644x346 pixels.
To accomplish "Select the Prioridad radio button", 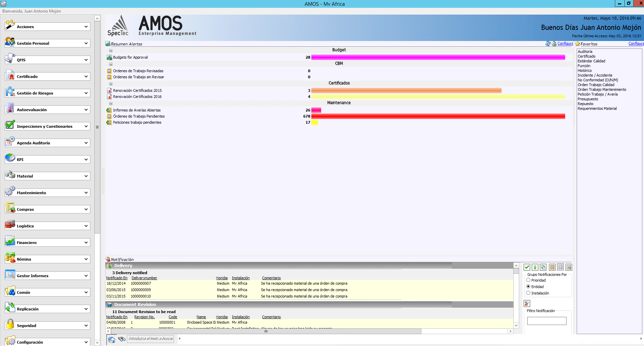I will [x=528, y=280].
